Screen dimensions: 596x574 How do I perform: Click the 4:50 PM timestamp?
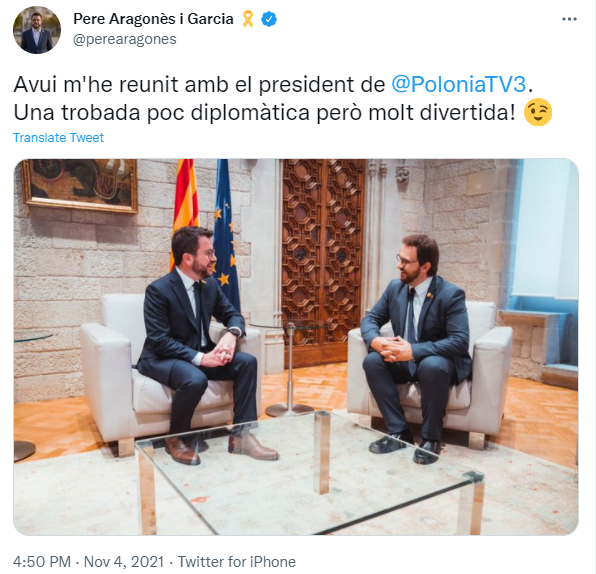coord(42,561)
